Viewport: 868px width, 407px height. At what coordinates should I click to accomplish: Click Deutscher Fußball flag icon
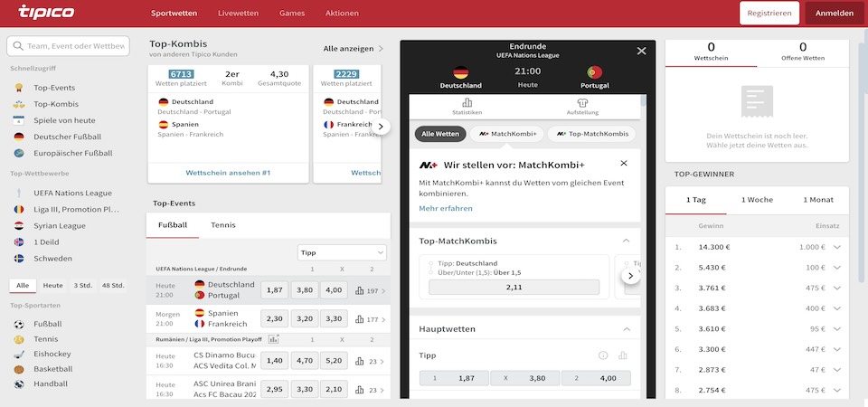[19, 137]
